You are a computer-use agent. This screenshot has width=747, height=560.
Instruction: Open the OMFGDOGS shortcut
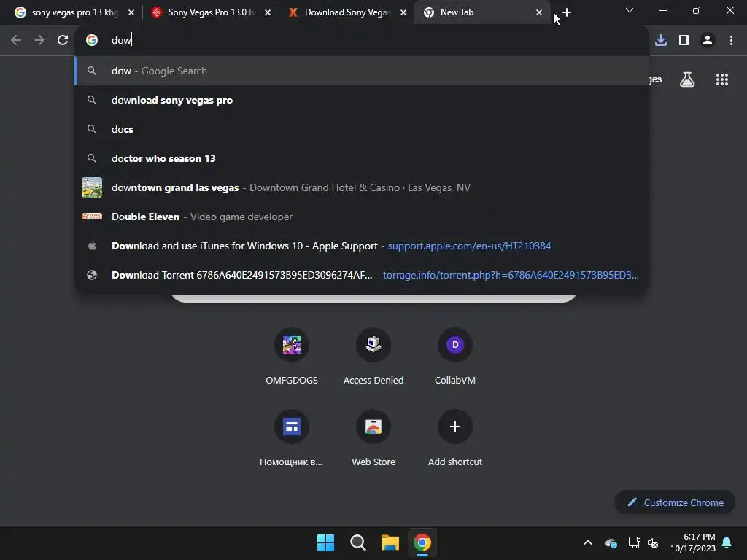tap(292, 356)
